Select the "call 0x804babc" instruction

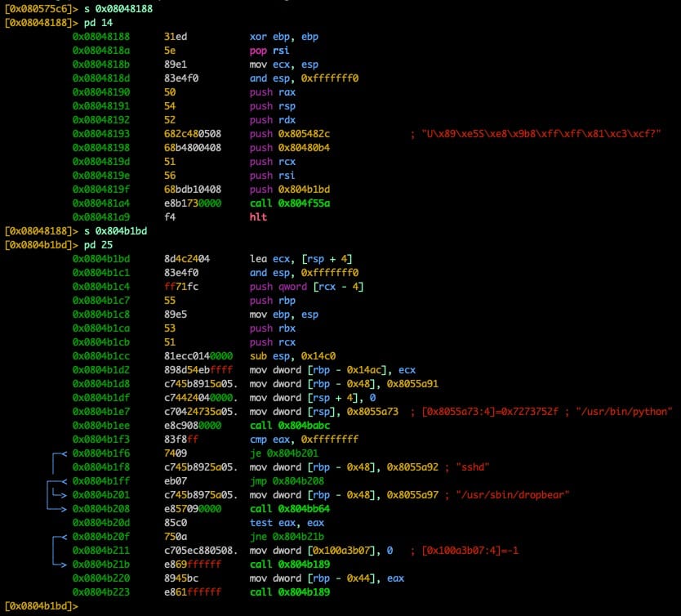coord(290,426)
